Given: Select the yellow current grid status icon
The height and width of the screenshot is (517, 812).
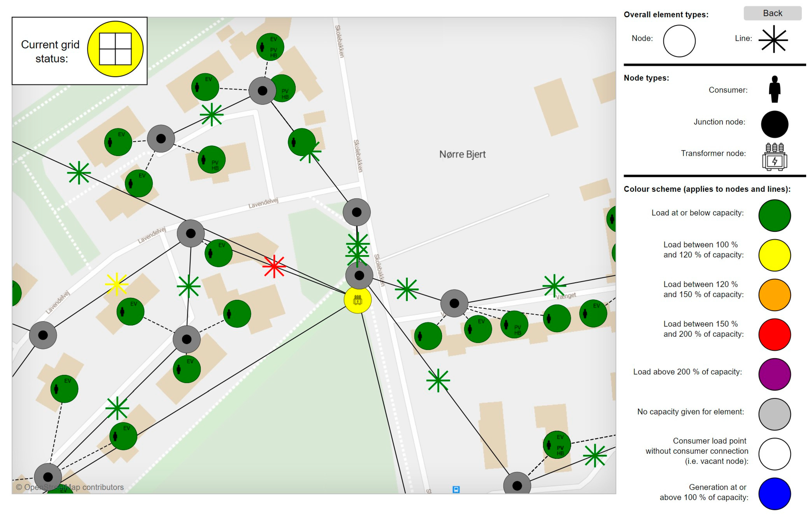Looking at the screenshot, I should (x=115, y=49).
